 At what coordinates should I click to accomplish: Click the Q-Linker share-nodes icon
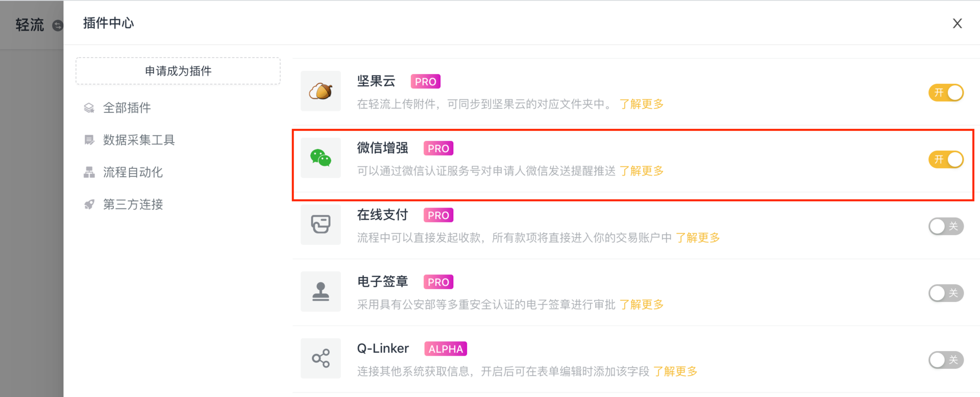point(321,358)
